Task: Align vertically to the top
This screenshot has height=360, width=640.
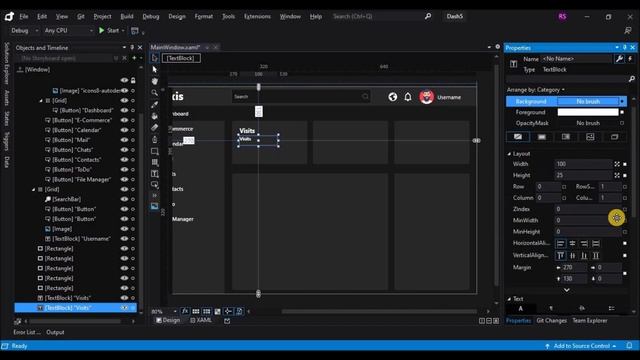Action: (x=561, y=256)
